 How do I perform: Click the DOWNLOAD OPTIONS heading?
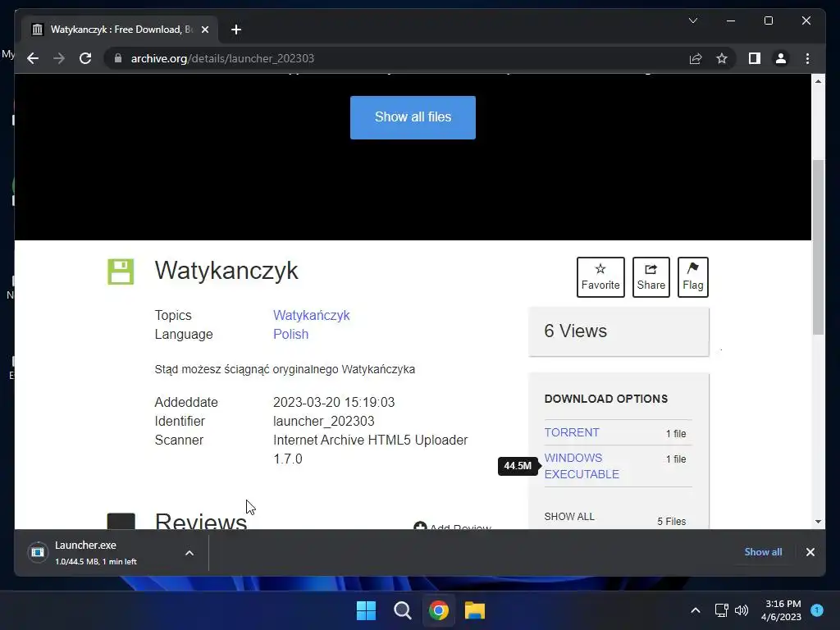click(606, 399)
